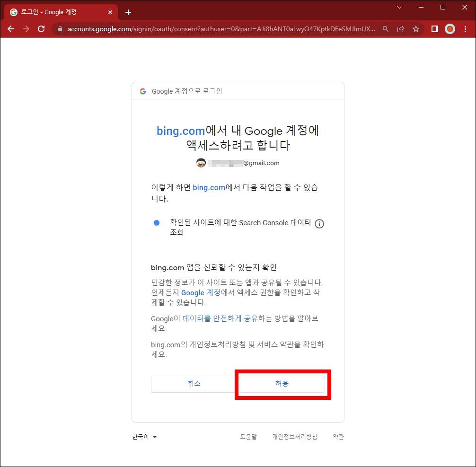Screen dimensions: 476x467
Task: Click inside the browser address bar
Action: click(x=213, y=29)
